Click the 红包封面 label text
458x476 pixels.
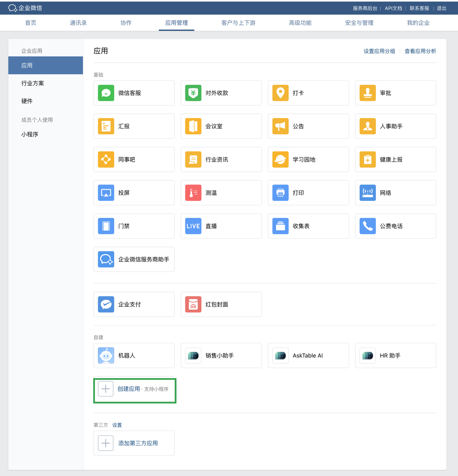click(217, 304)
